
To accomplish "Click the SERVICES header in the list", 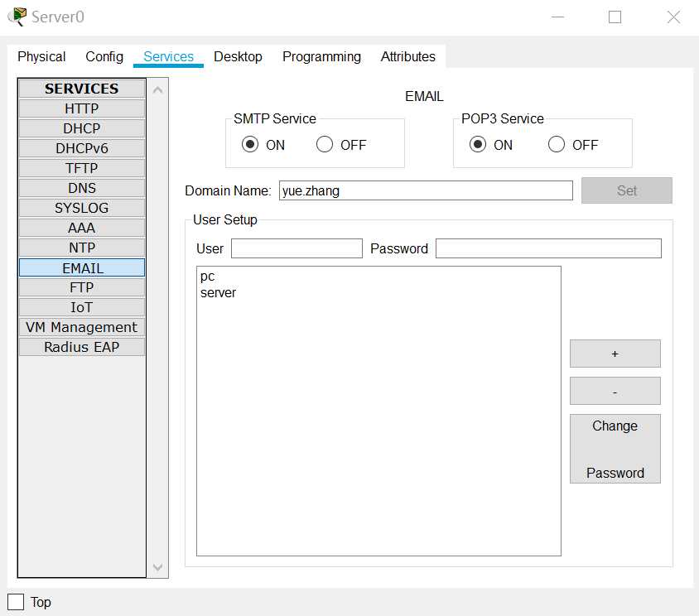I will [x=82, y=89].
